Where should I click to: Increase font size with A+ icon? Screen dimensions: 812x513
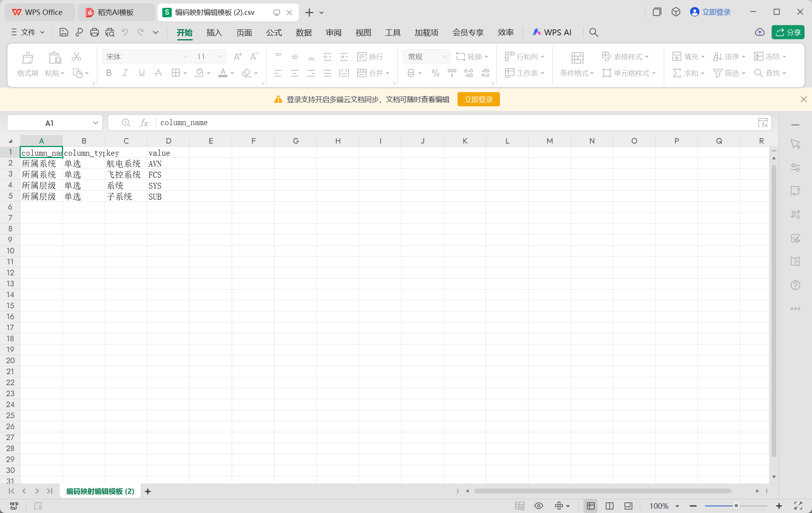pos(238,57)
